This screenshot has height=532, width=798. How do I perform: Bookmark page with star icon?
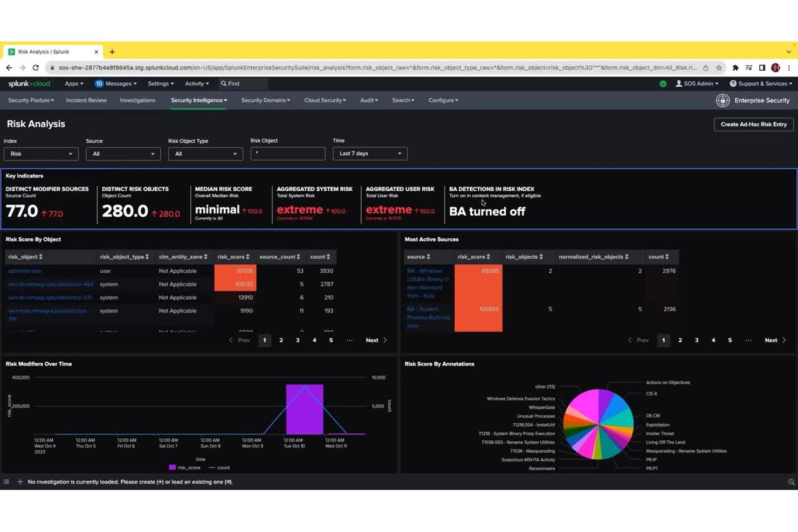pyautogui.click(x=719, y=68)
